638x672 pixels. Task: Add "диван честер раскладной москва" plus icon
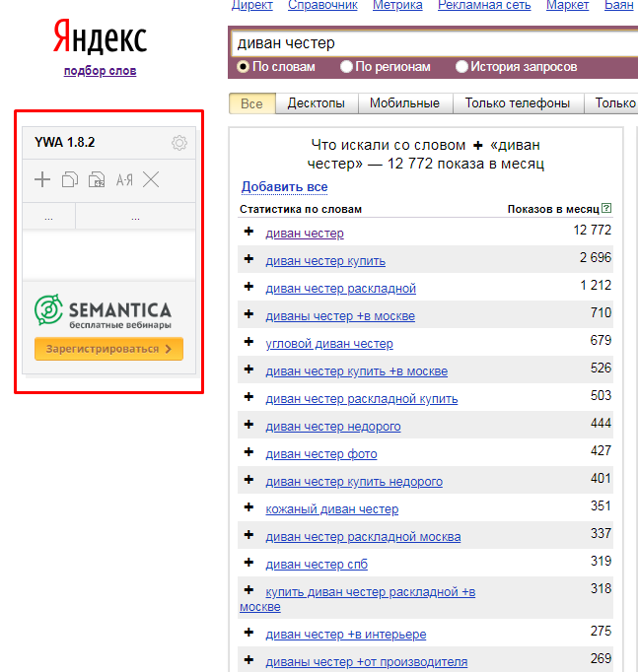point(248,534)
